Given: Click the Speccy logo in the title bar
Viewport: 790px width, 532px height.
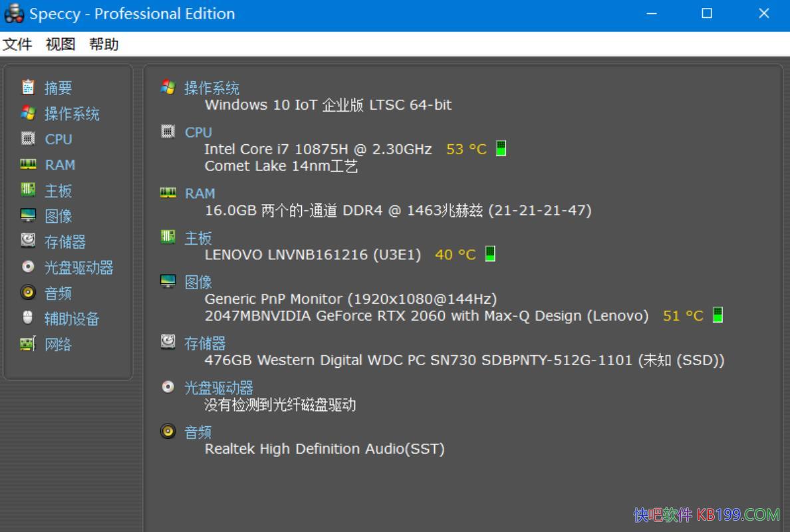Looking at the screenshot, I should click(15, 13).
